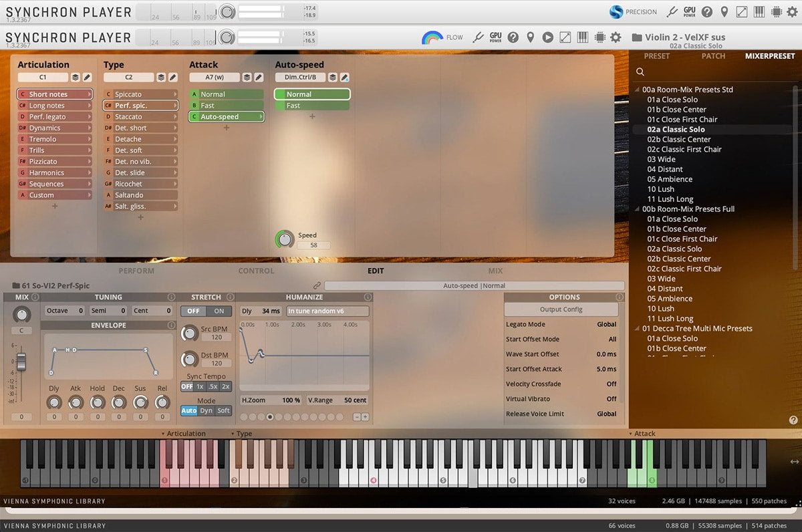Click the Output Config button
Screen dimensions: 802x532
tap(561, 309)
